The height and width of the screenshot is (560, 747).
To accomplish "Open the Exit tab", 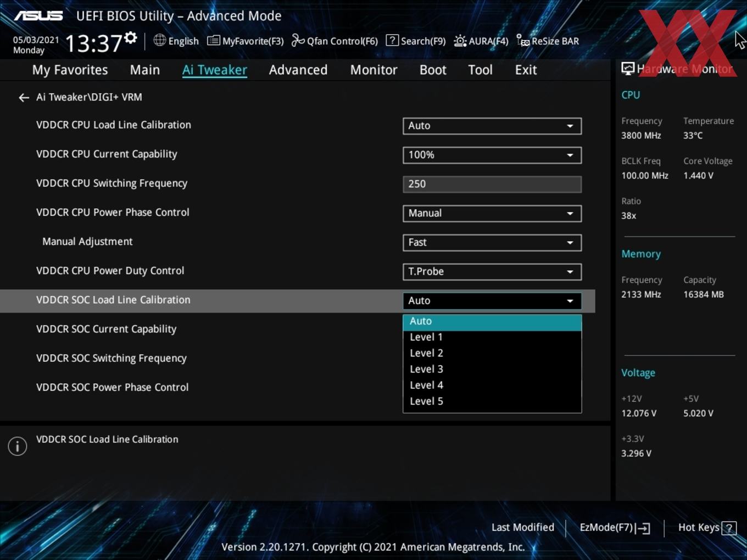I will point(526,70).
